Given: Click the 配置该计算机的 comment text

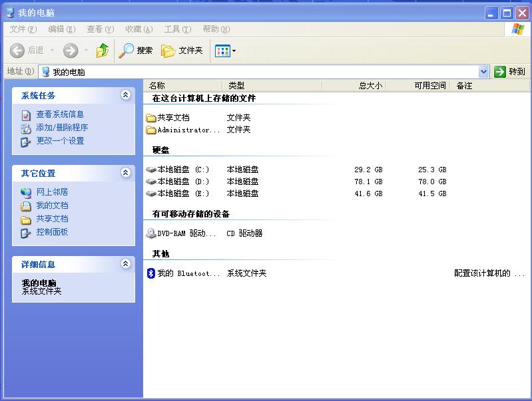Looking at the screenshot, I should coord(489,273).
